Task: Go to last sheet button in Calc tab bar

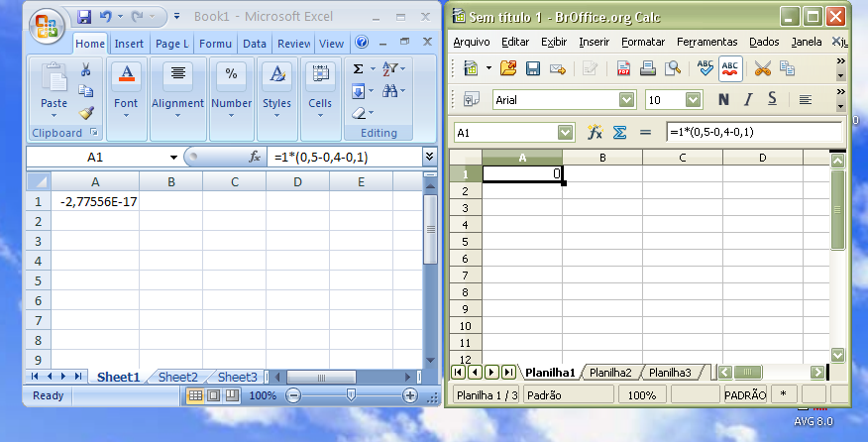Action: click(x=508, y=373)
